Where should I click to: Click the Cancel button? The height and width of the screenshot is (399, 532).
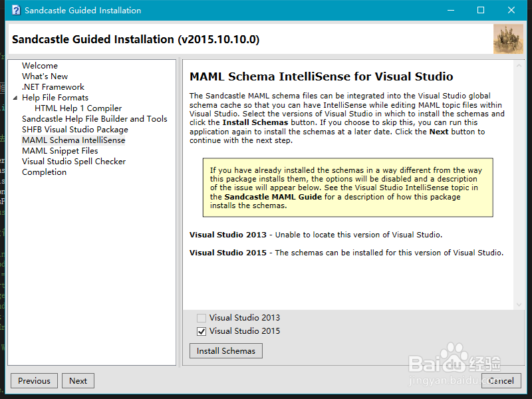501,380
